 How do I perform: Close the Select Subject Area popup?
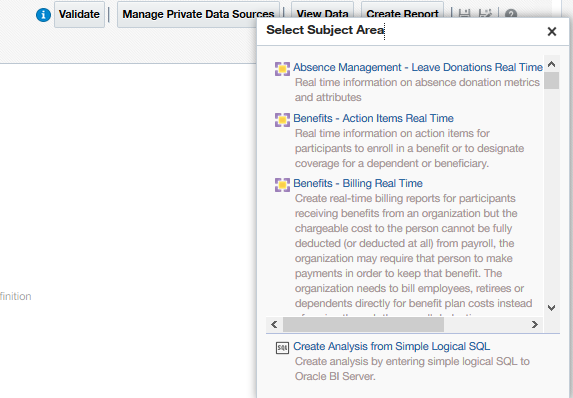(x=552, y=31)
